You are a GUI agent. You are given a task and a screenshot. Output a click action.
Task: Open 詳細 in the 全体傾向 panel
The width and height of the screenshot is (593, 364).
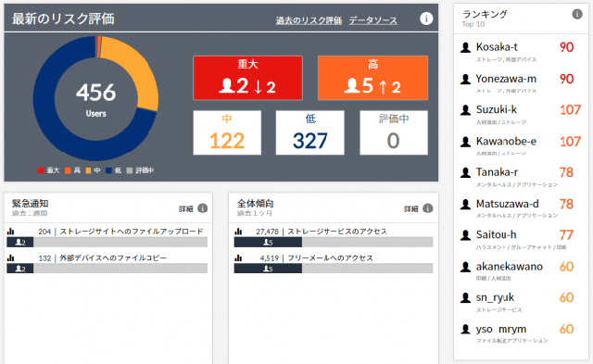pos(411,208)
